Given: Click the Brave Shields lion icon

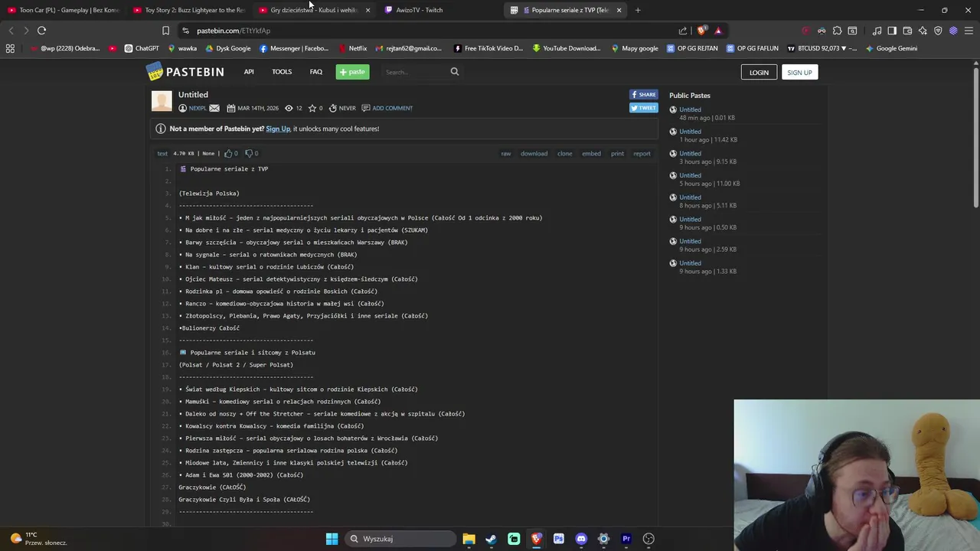Looking at the screenshot, I should 701,31.
